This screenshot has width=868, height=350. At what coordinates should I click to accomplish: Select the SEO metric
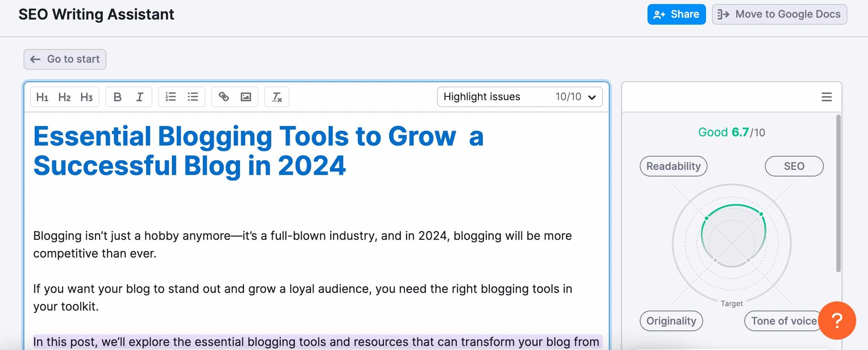click(794, 166)
